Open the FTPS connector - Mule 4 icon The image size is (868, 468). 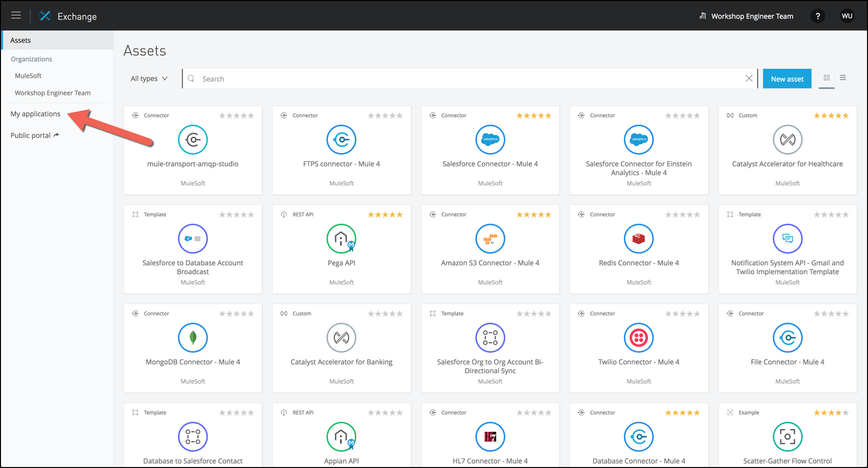coord(342,140)
